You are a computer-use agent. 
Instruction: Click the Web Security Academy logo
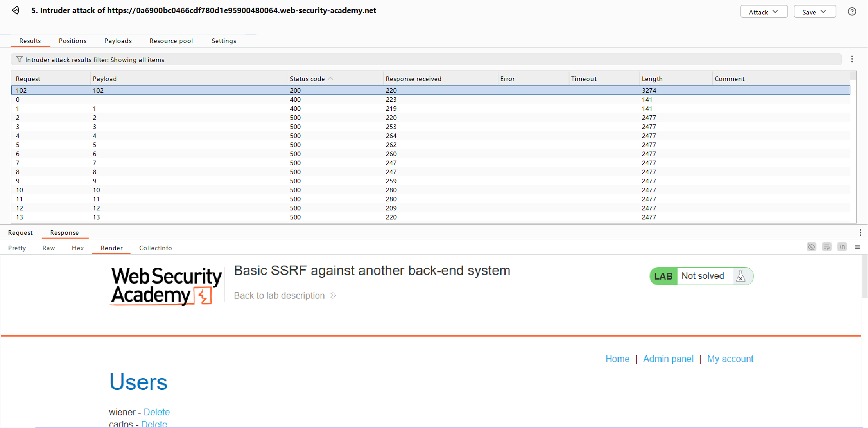(x=166, y=286)
